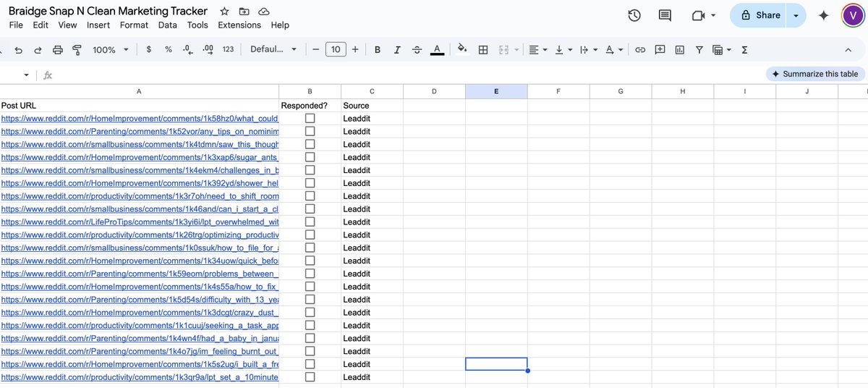Screen dimensions: 868x388
Task: Add a comment from the toolbar
Action: coord(660,50)
